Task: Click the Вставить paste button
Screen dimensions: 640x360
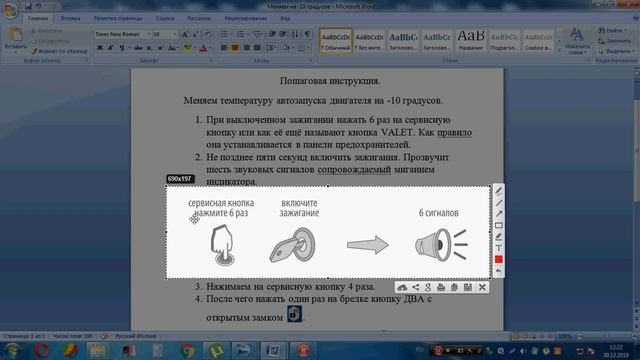Action: [16, 40]
